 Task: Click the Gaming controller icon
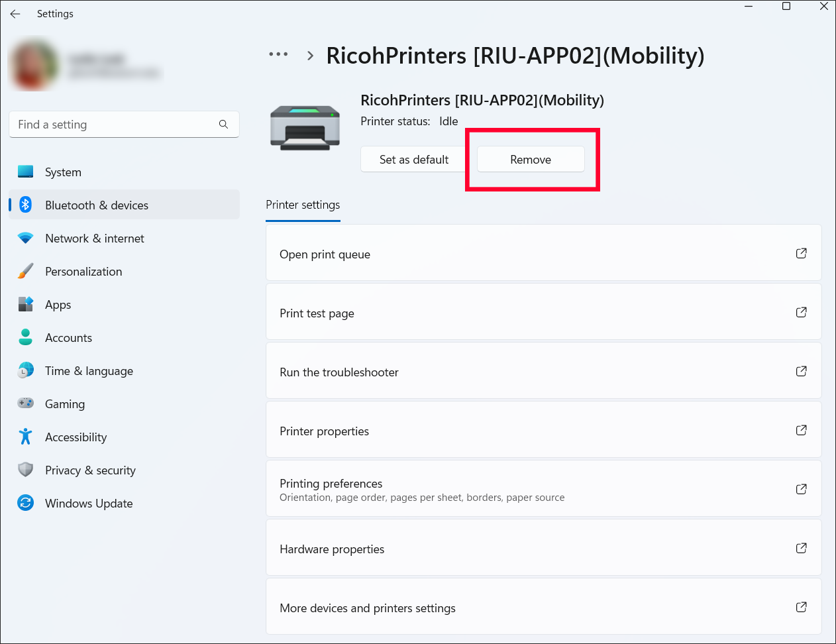click(26, 403)
